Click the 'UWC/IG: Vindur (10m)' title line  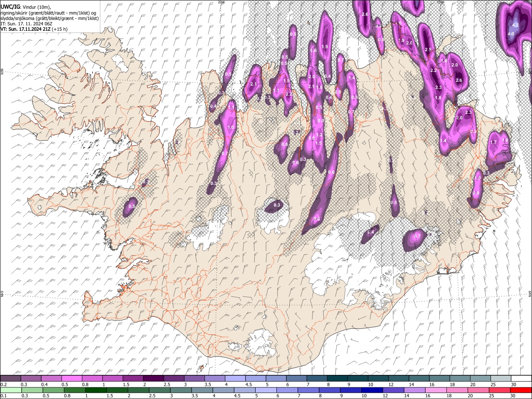pos(26,7)
